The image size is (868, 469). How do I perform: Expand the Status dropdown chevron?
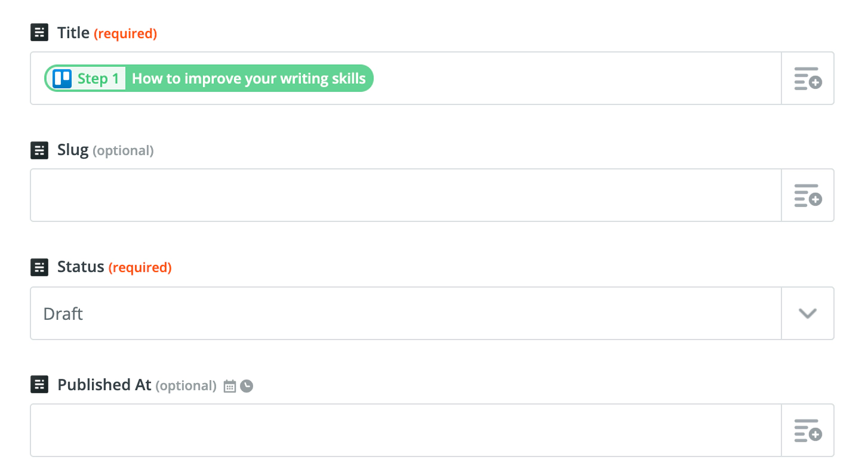coord(807,314)
